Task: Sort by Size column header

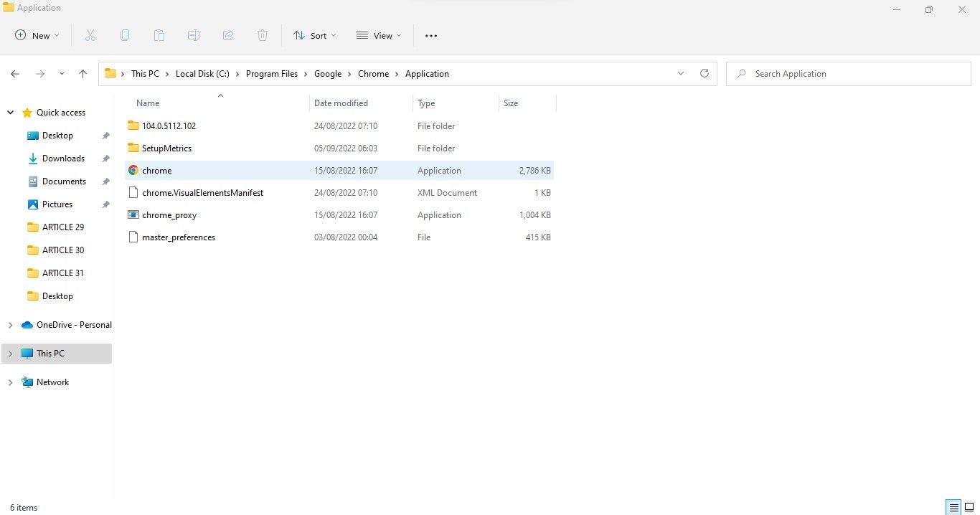Action: point(511,103)
